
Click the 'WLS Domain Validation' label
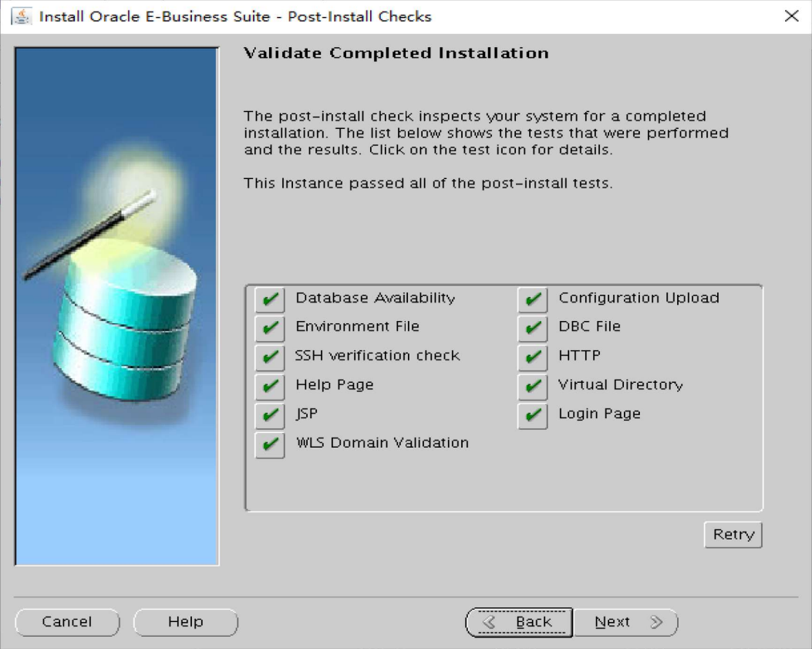point(382,443)
